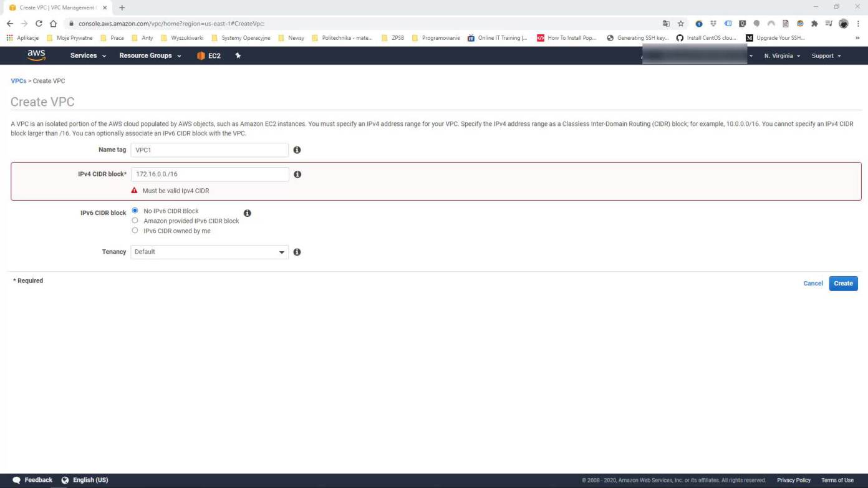Open the N. Virginia region selector
Viewport: 868px width, 488px height.
pos(782,56)
